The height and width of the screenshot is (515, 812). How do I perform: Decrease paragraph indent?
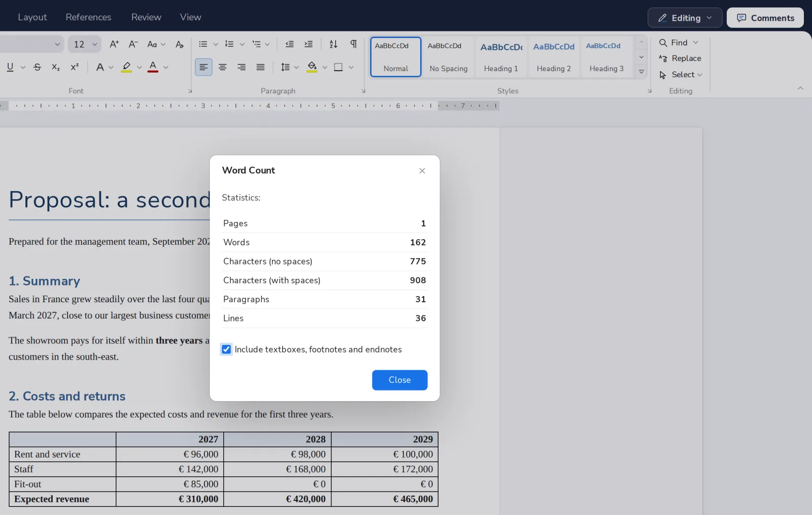(289, 44)
